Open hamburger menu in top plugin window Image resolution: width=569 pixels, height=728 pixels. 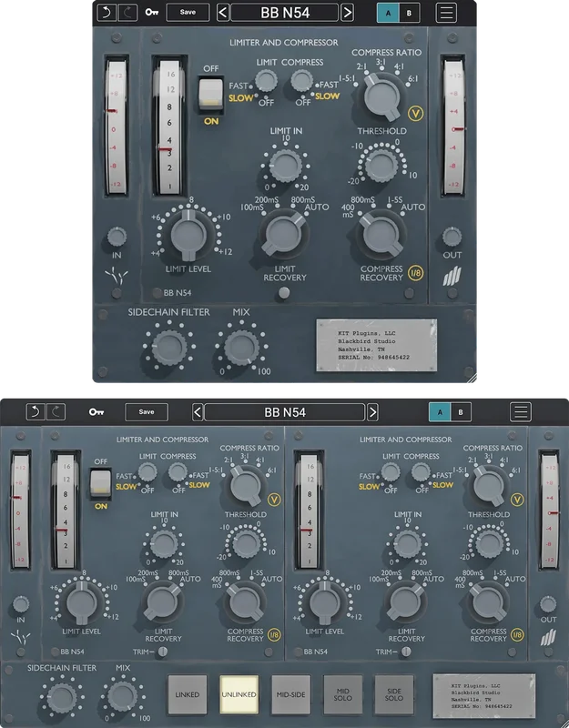[x=446, y=13]
